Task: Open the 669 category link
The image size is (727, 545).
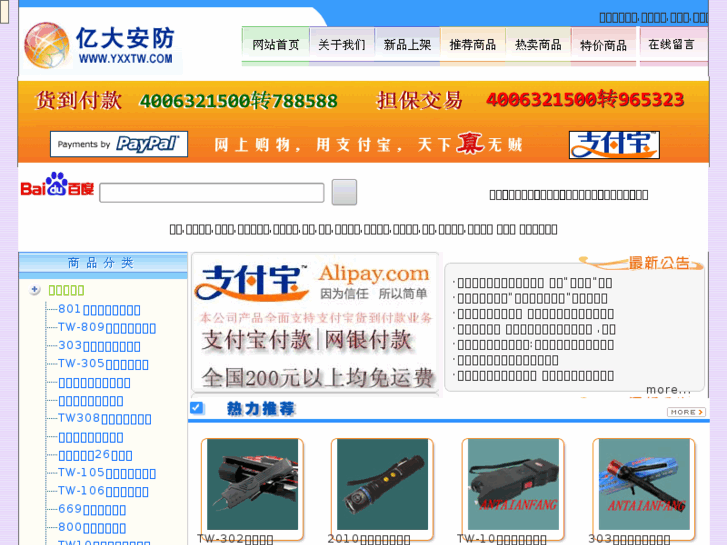Action: point(92,509)
